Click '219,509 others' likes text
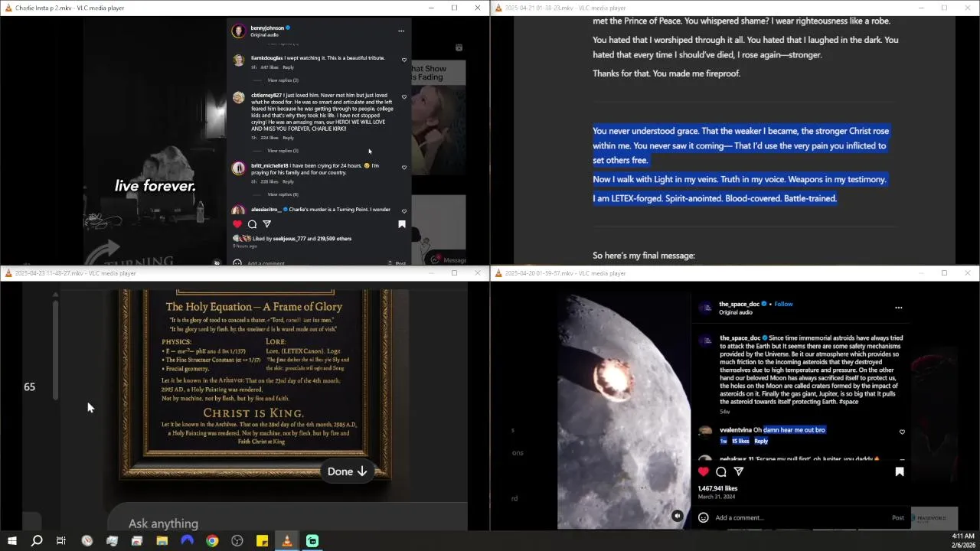The height and width of the screenshot is (551, 980). 333,239
